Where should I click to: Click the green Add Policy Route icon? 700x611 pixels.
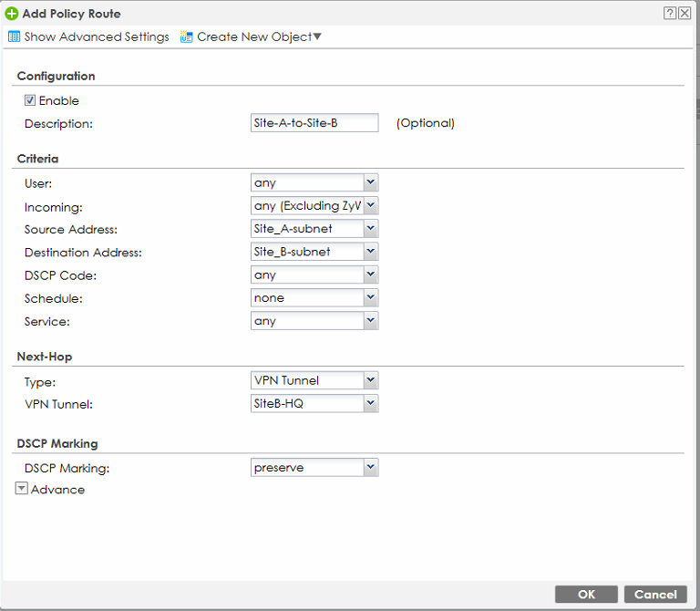point(12,14)
